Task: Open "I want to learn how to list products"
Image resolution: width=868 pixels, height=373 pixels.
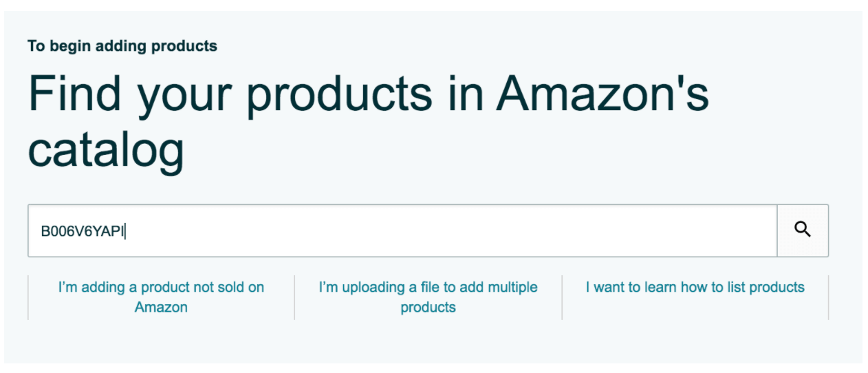Action: (695, 287)
